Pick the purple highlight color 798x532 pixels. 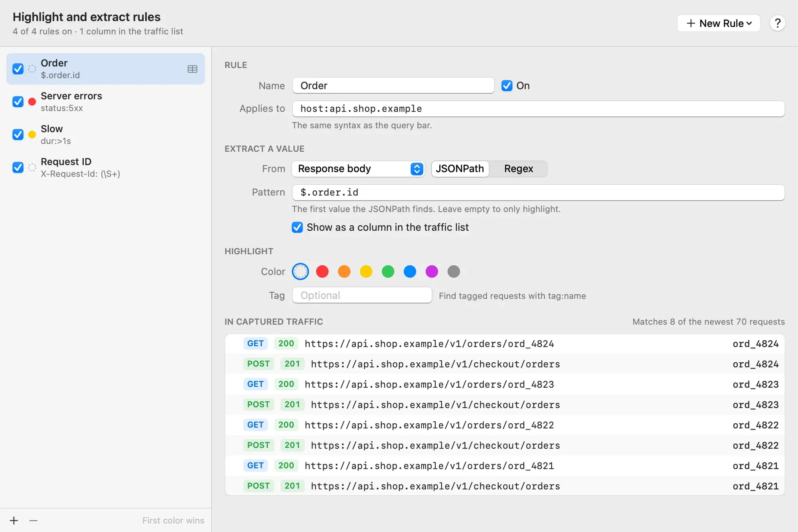432,271
